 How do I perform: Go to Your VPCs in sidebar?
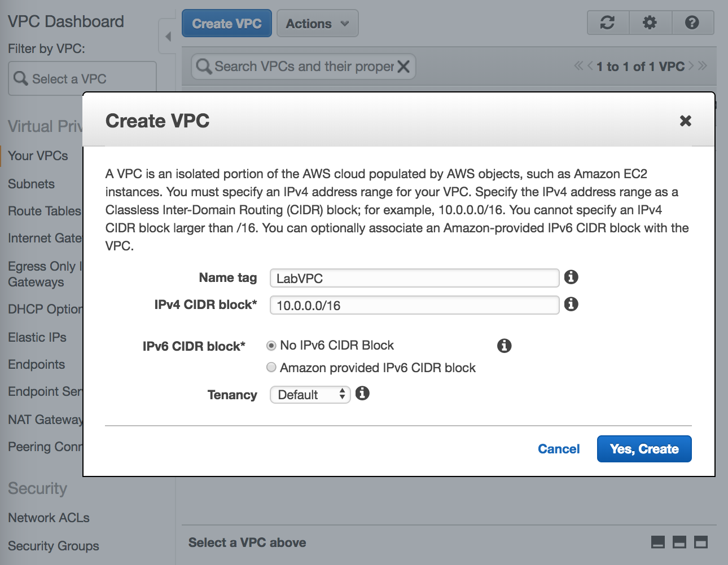tap(38, 156)
